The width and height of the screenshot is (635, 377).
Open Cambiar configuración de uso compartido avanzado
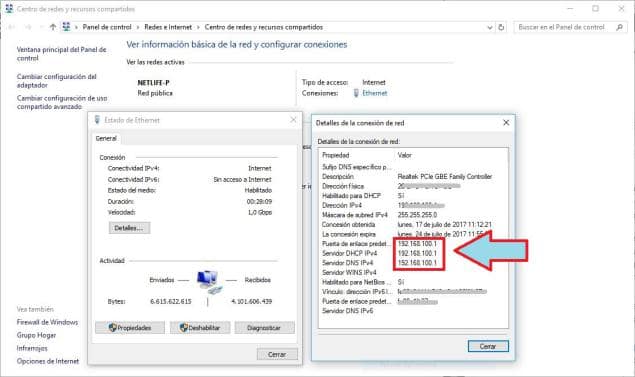[62, 102]
